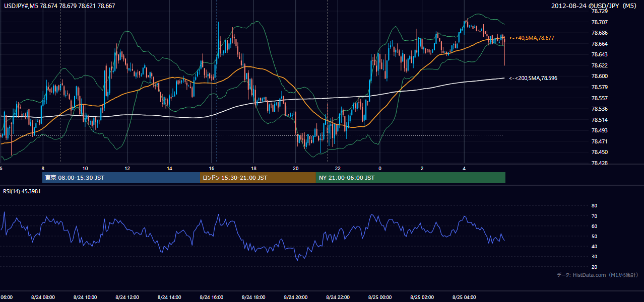Image resolution: width=644 pixels, height=302 pixels.
Task: Click RSI scale value 50
Action: [x=594, y=236]
